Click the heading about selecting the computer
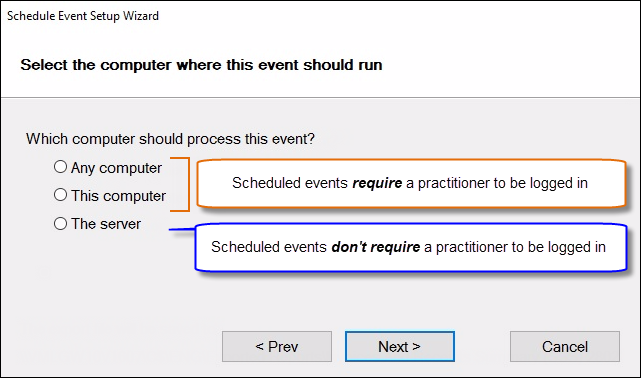Screen dimensions: 641x378 click(202, 65)
